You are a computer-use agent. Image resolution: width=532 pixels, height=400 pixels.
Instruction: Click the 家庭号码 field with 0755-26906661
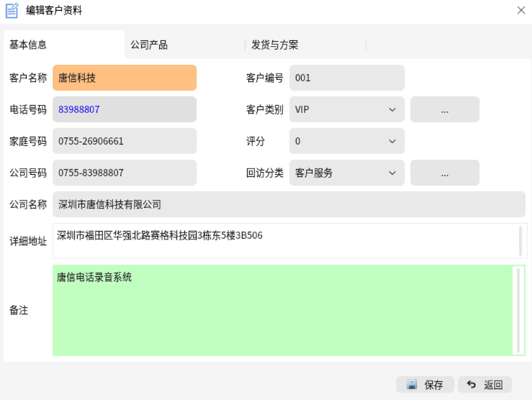(125, 141)
